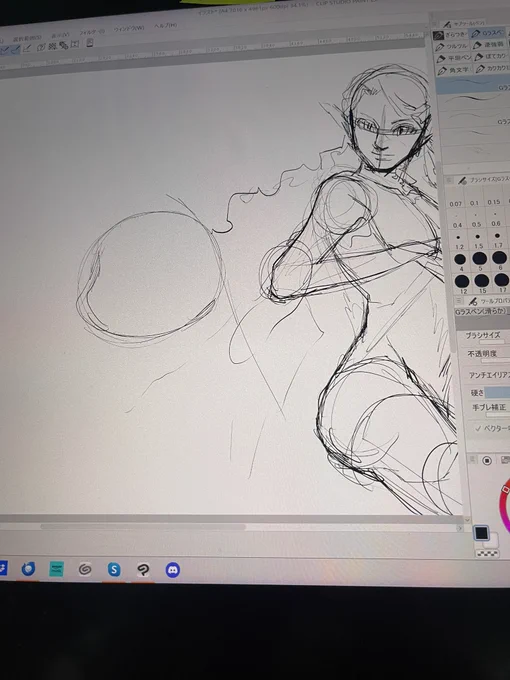Screen dimensions: 510x680
Task: Open Discord from the taskbar
Action: click(173, 570)
